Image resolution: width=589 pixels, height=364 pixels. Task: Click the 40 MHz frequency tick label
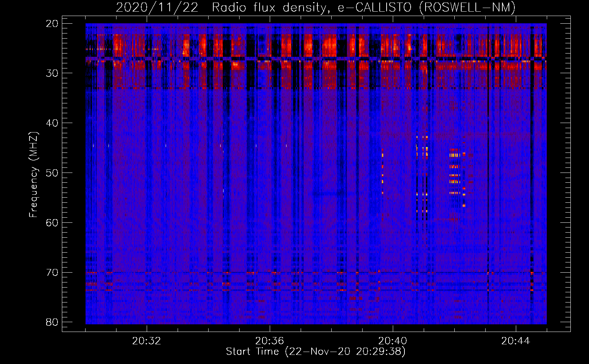click(52, 123)
